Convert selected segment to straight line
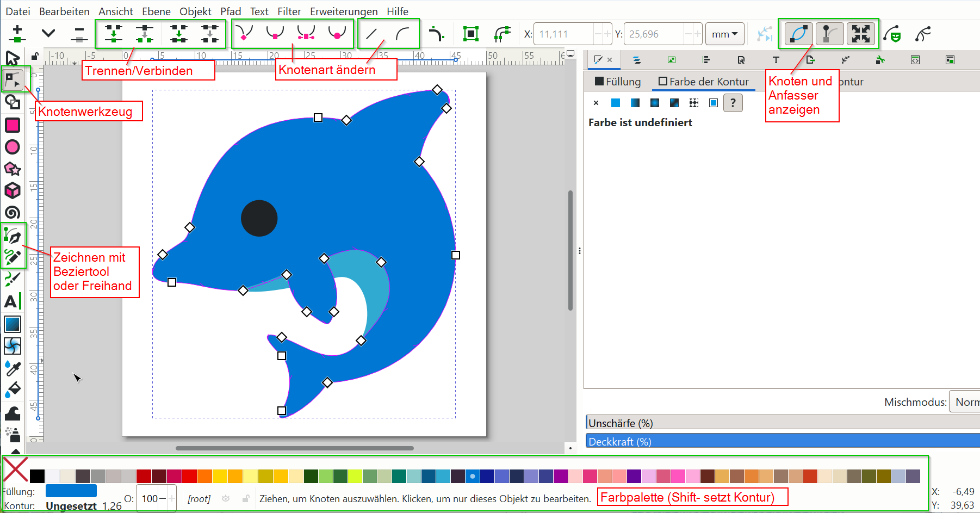This screenshot has width=980, height=513. point(372,34)
